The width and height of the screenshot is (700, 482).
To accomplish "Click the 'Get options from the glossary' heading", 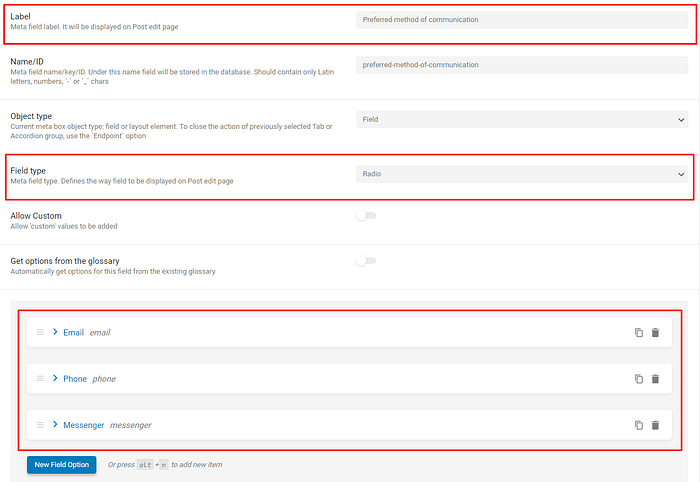I will click(x=65, y=261).
